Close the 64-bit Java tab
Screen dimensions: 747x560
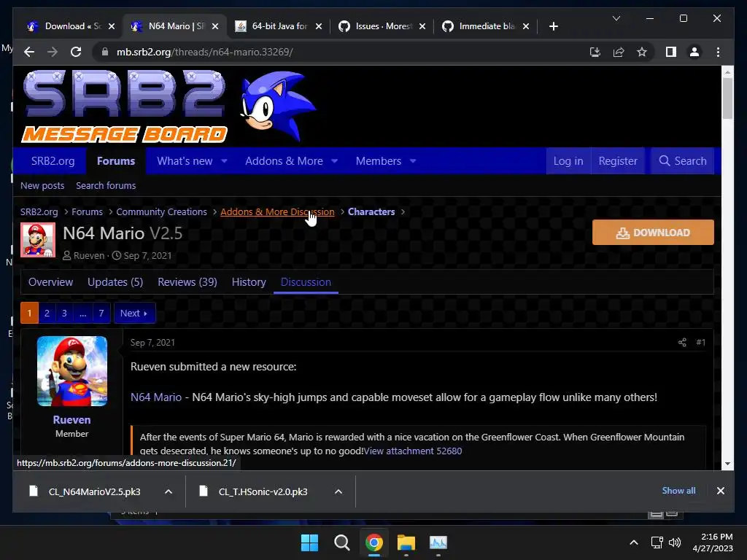tap(319, 26)
